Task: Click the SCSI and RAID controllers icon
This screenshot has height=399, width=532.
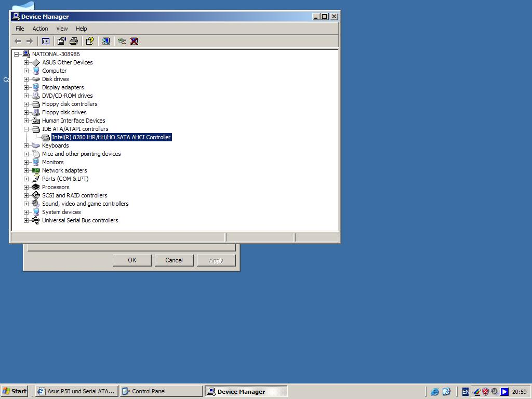Action: coord(36,195)
